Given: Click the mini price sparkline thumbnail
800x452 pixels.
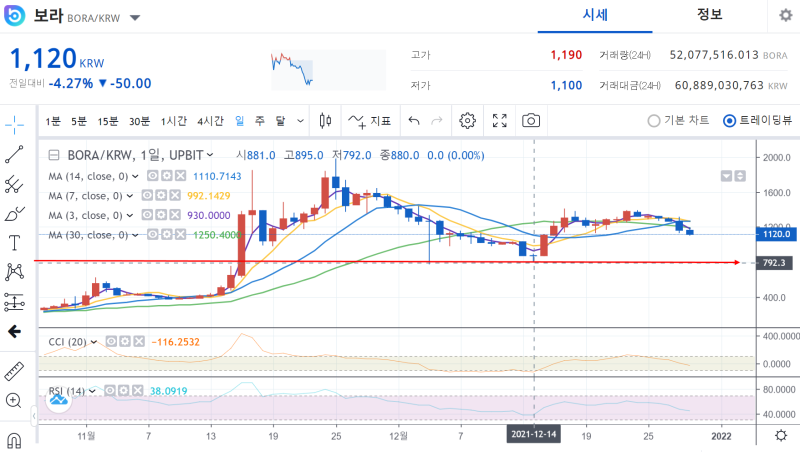Looking at the screenshot, I should (x=328, y=70).
